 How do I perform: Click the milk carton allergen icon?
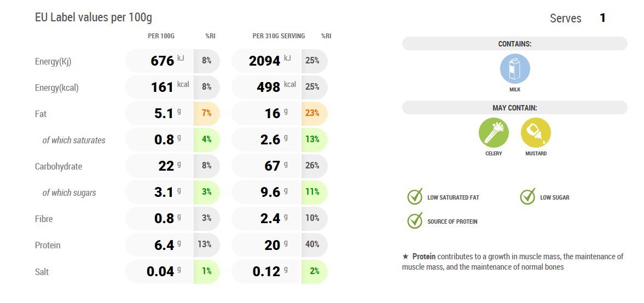(515, 68)
